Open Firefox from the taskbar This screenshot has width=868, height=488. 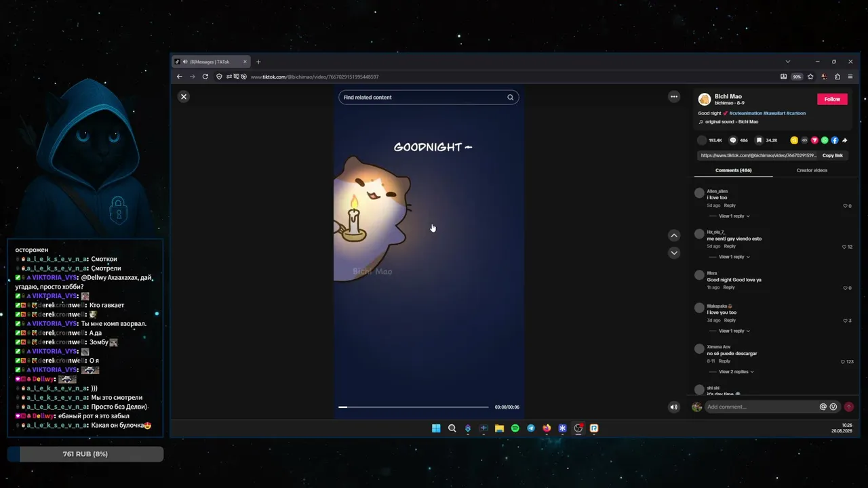pyautogui.click(x=547, y=428)
